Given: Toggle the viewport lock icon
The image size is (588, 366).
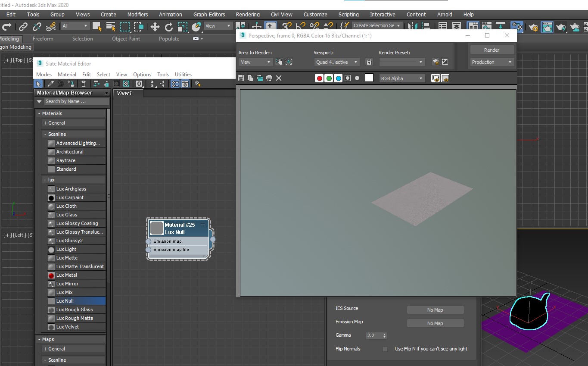Looking at the screenshot, I should (x=369, y=62).
